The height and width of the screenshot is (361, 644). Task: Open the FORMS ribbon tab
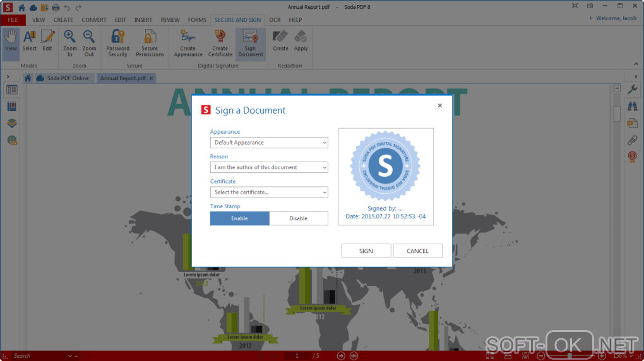[x=197, y=20]
